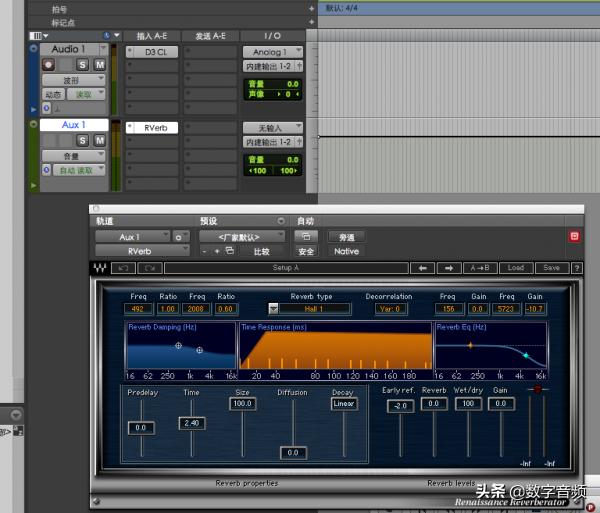Click the Aux 1 track name field
This screenshot has width=600, height=513.
(x=73, y=125)
